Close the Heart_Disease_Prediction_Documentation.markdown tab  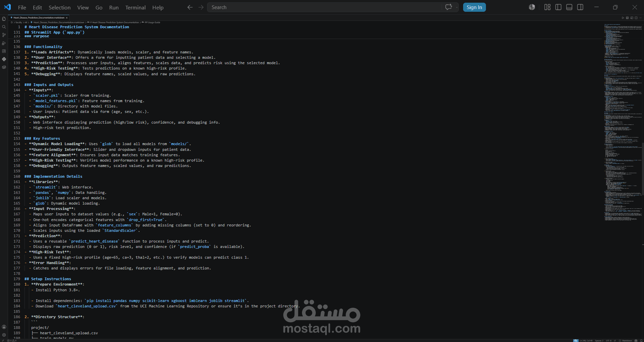(x=67, y=18)
